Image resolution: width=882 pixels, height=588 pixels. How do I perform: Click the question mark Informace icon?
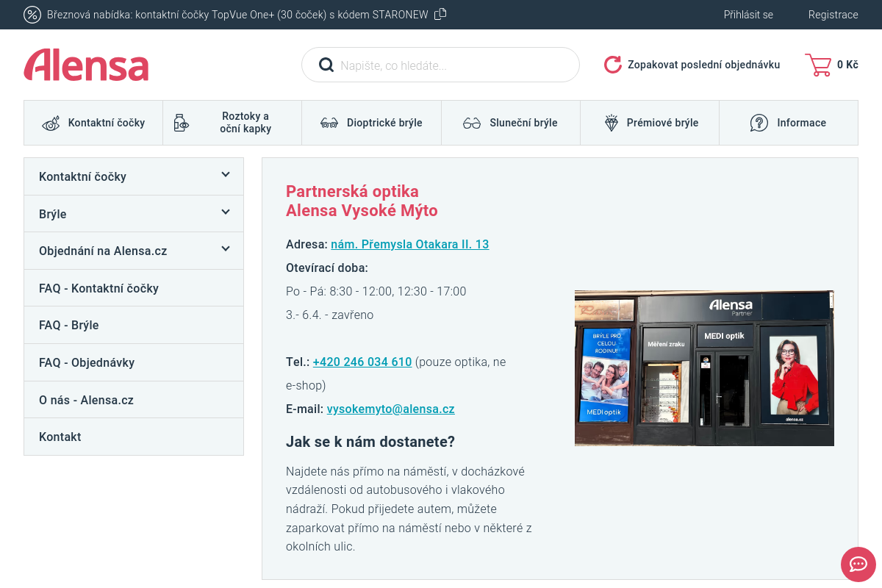pyautogui.click(x=759, y=123)
